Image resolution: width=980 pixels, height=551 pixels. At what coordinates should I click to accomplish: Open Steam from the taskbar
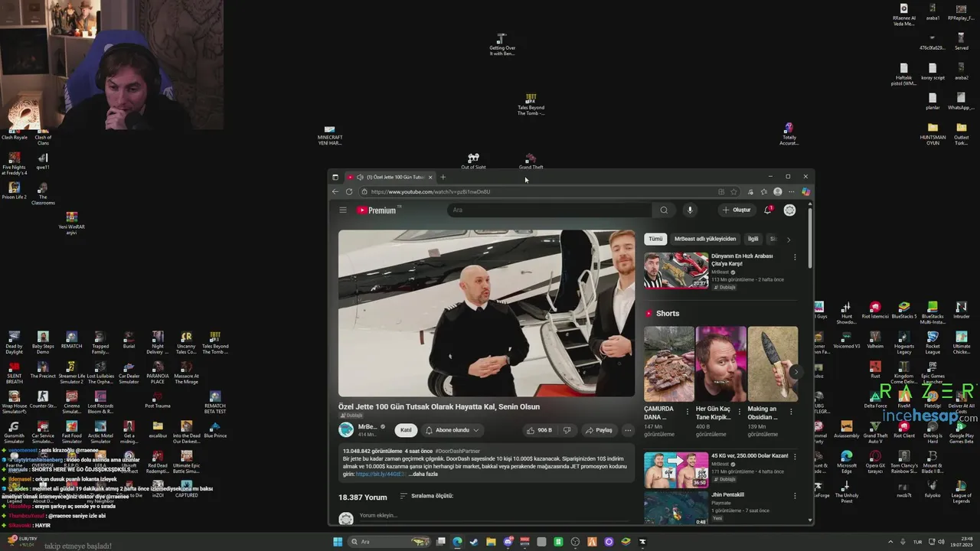pyautogui.click(x=474, y=542)
